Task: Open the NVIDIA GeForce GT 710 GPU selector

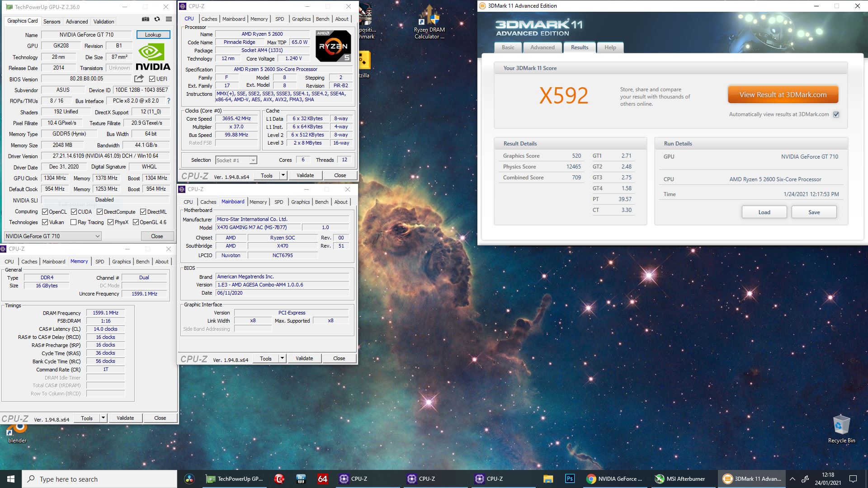Action: click(x=53, y=236)
